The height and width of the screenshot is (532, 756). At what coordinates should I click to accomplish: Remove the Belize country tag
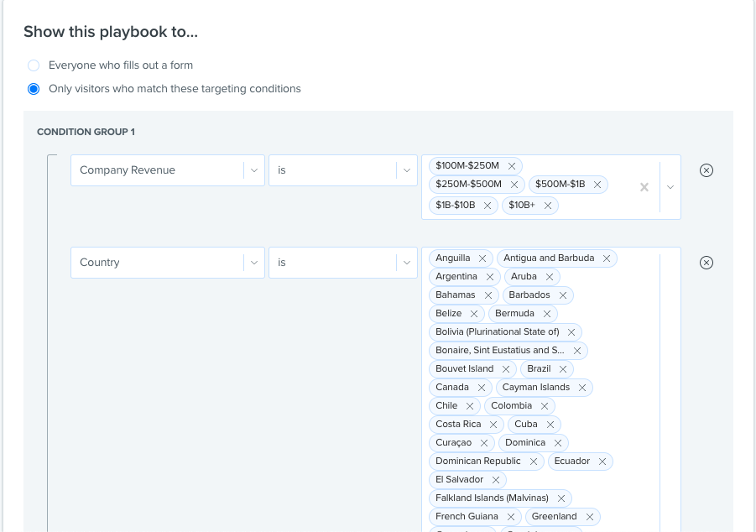coord(474,314)
